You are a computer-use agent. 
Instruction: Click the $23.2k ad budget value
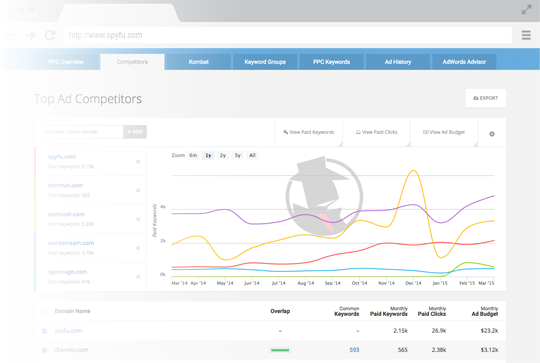point(489,331)
